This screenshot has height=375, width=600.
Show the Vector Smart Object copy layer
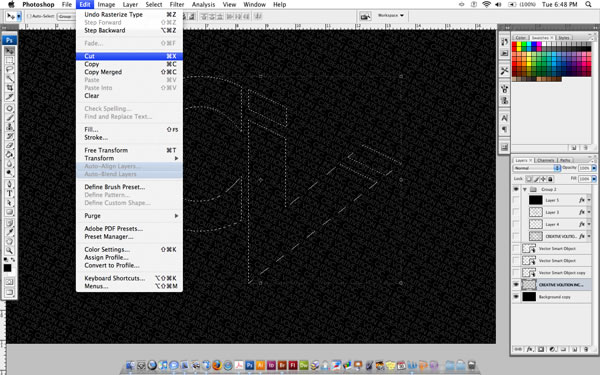pyautogui.click(x=516, y=273)
